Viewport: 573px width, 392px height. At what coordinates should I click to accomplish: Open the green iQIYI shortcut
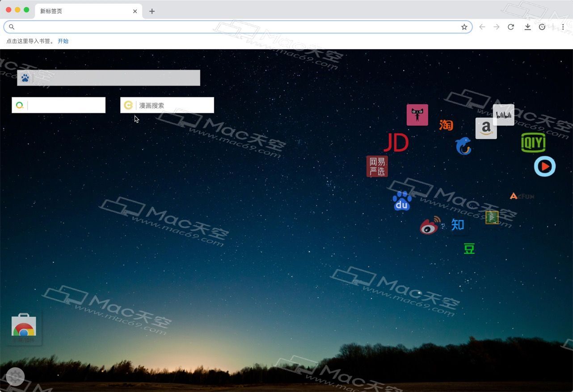tap(533, 143)
